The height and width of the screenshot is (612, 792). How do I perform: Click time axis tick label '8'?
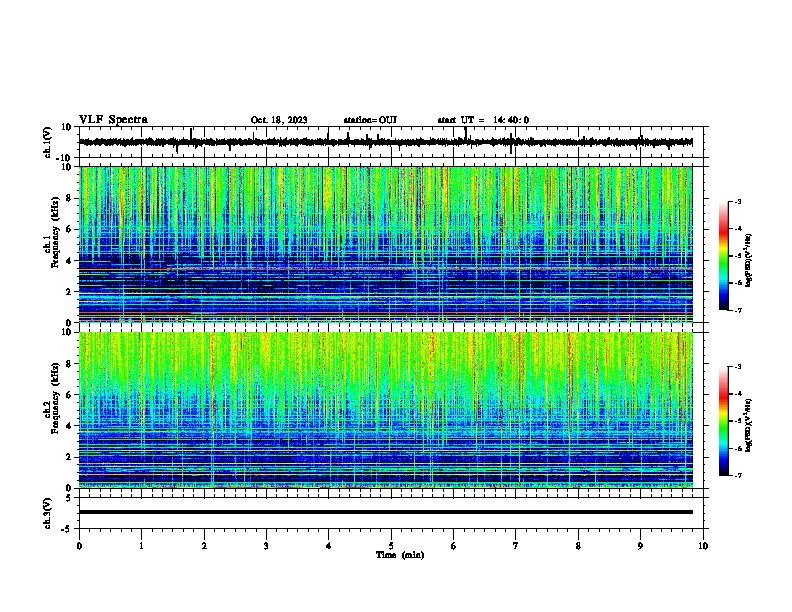coord(578,546)
